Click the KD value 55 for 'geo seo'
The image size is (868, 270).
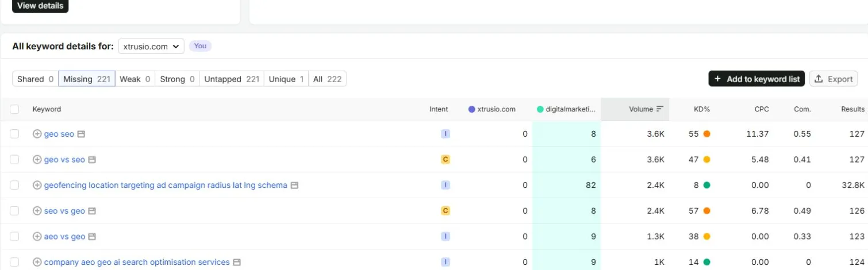pos(694,134)
